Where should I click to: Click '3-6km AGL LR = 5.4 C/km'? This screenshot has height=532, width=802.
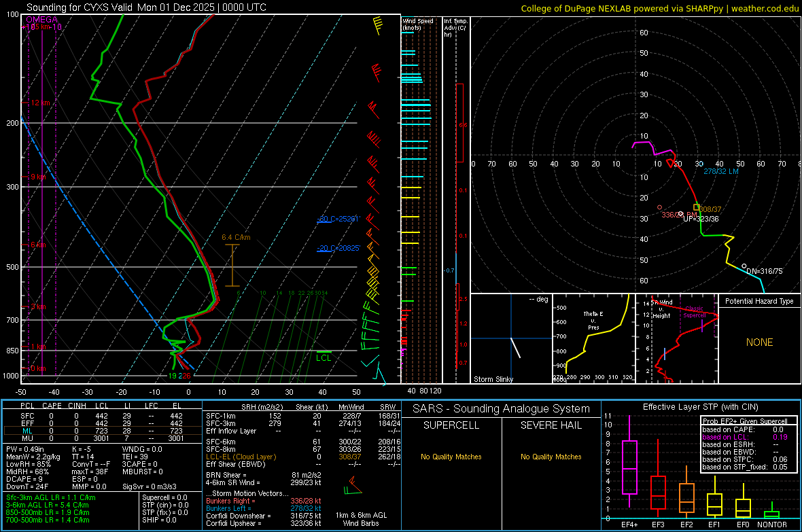pyautogui.click(x=48, y=505)
